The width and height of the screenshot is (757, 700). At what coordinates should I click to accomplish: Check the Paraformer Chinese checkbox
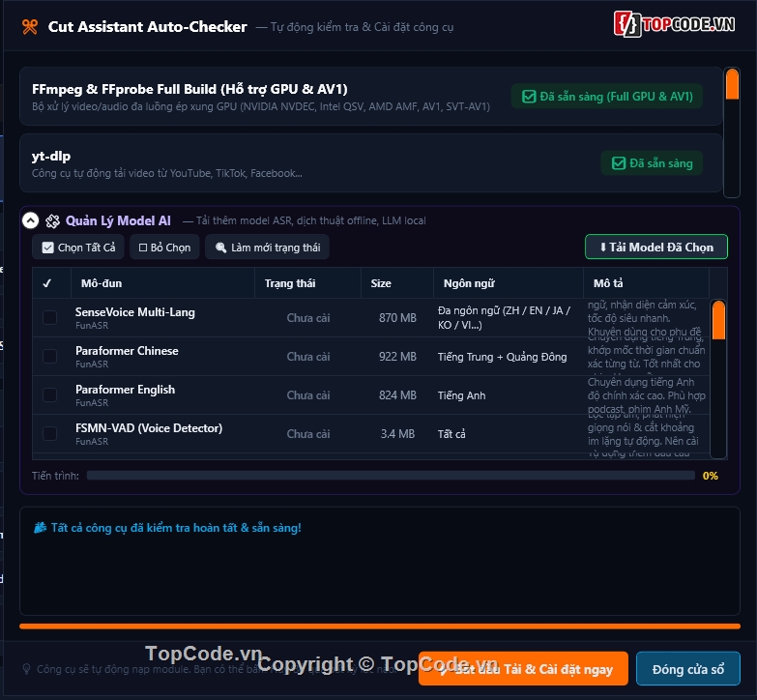tap(49, 356)
